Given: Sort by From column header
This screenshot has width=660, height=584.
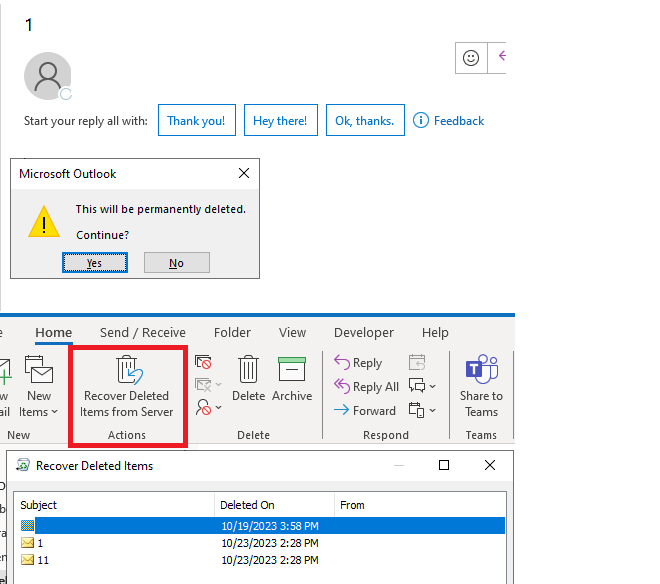Looking at the screenshot, I should 420,505.
